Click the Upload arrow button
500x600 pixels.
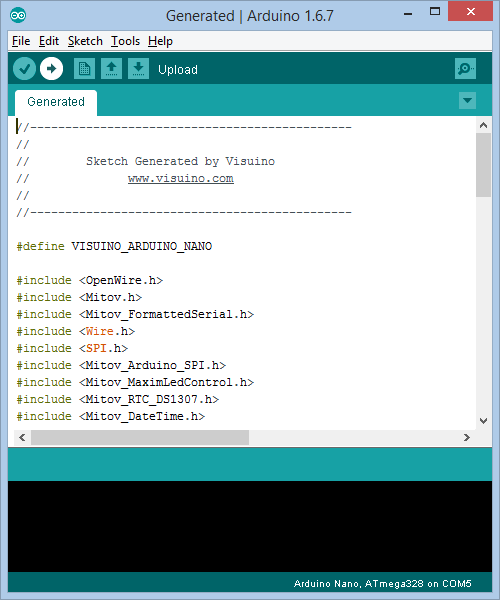[52, 69]
